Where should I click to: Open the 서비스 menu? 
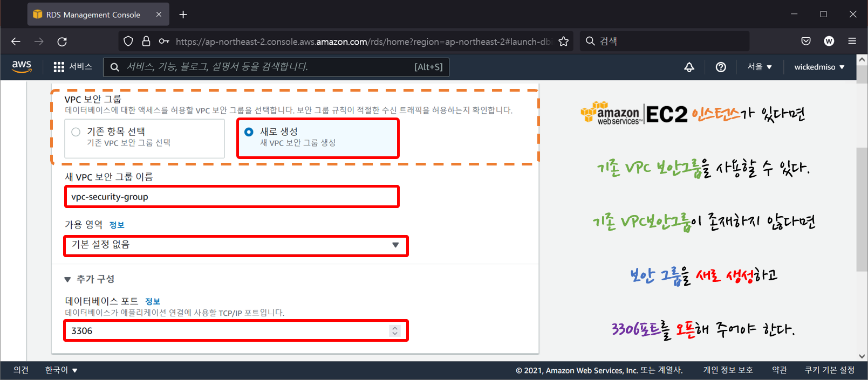point(80,67)
